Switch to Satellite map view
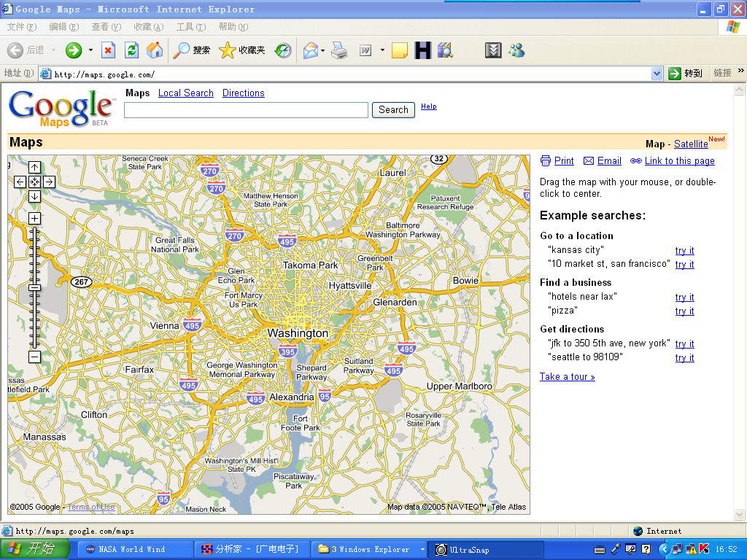The image size is (747, 560). pyautogui.click(x=690, y=144)
